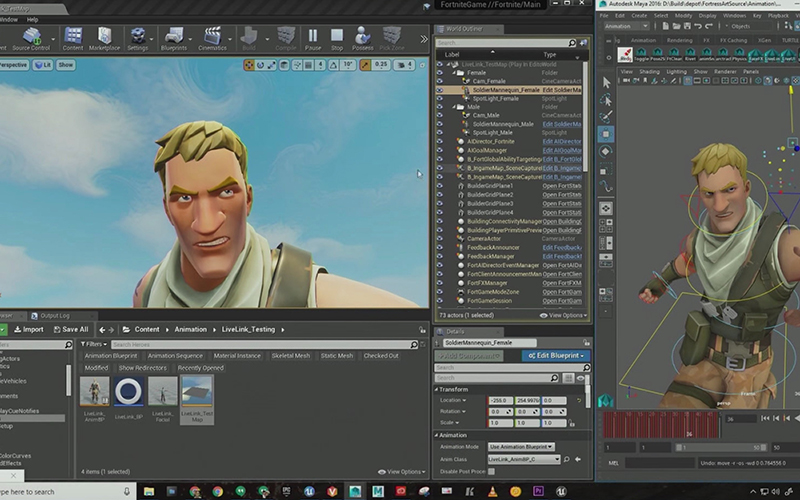
Task: Select LiveLink_AnimBP asset thumbnail
Action: point(94,391)
